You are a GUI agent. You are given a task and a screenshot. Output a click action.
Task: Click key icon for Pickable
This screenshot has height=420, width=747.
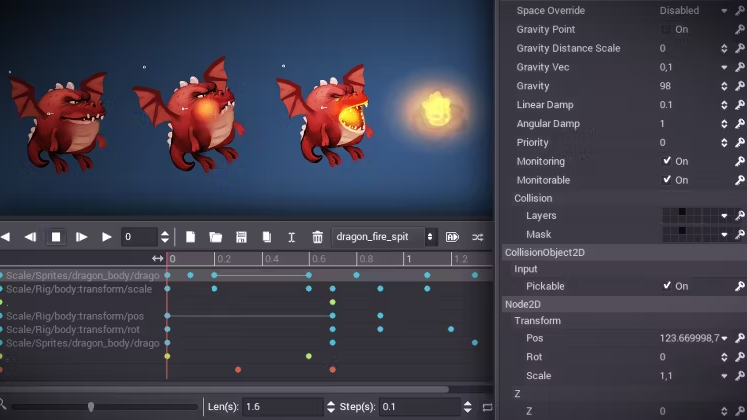coord(740,286)
